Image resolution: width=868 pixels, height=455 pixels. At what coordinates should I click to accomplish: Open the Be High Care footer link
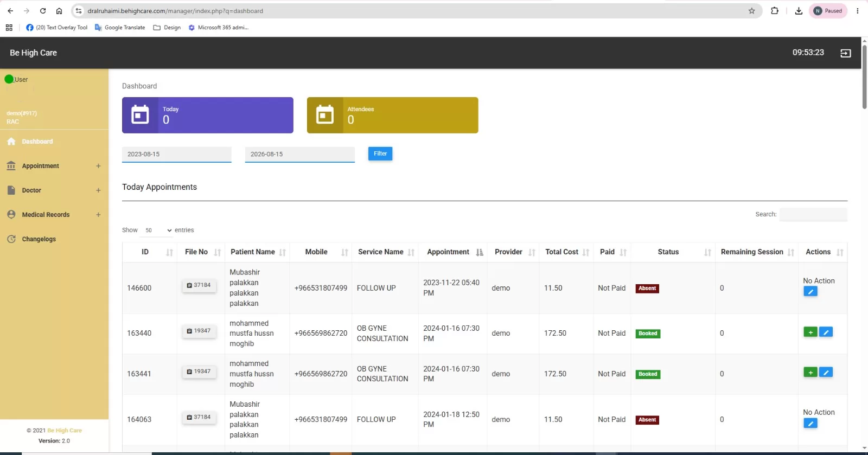[65, 431]
